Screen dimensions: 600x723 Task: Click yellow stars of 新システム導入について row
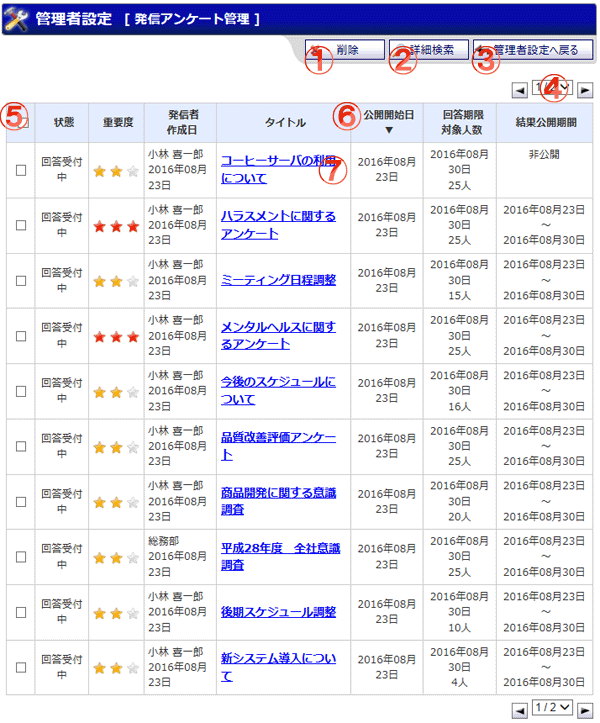[x=116, y=668]
